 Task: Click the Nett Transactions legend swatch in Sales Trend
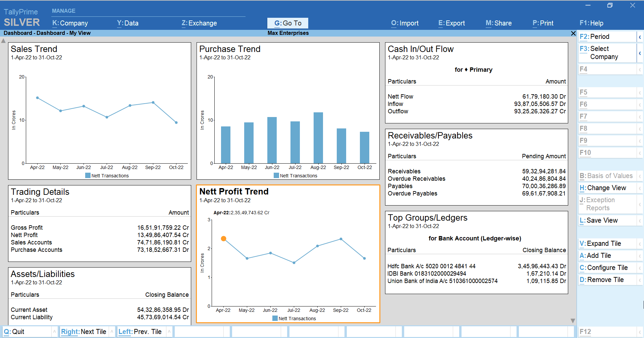(88, 176)
